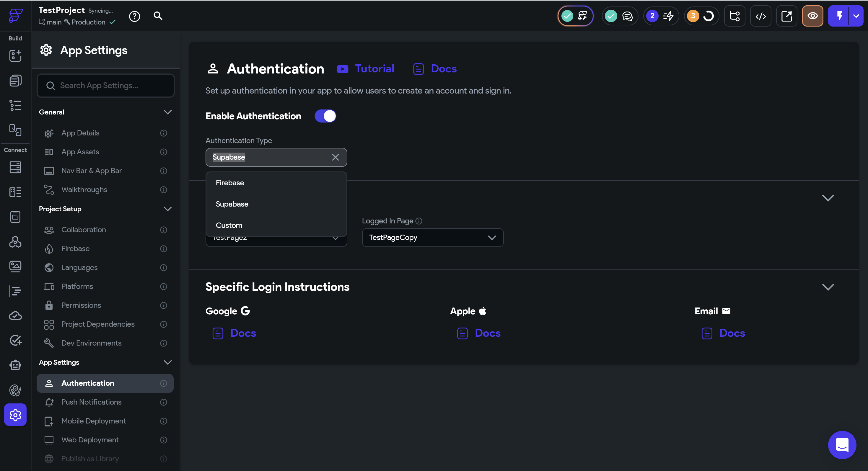Screen dimensions: 868x471
Task: Clear Supabase from Authentication Type field
Action: (x=335, y=157)
